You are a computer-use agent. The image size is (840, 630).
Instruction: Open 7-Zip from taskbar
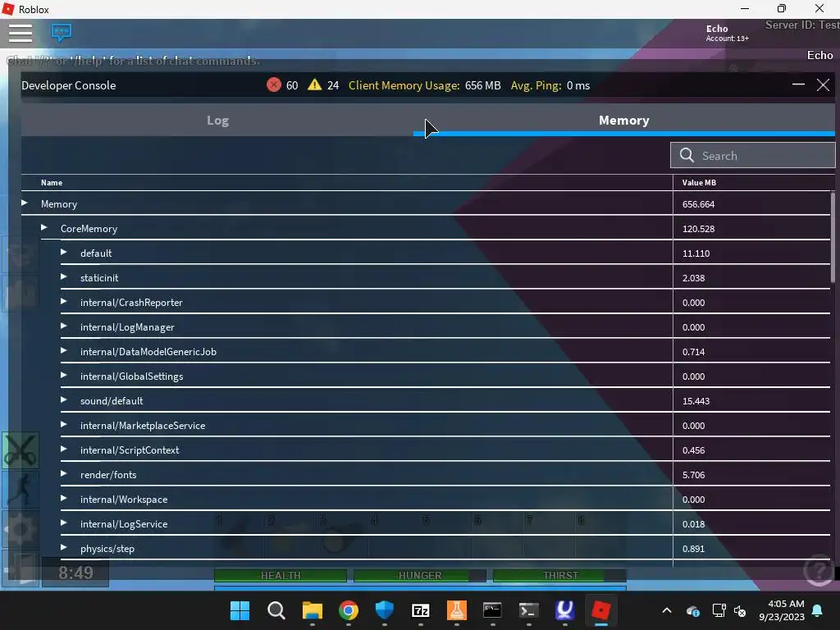[421, 610]
